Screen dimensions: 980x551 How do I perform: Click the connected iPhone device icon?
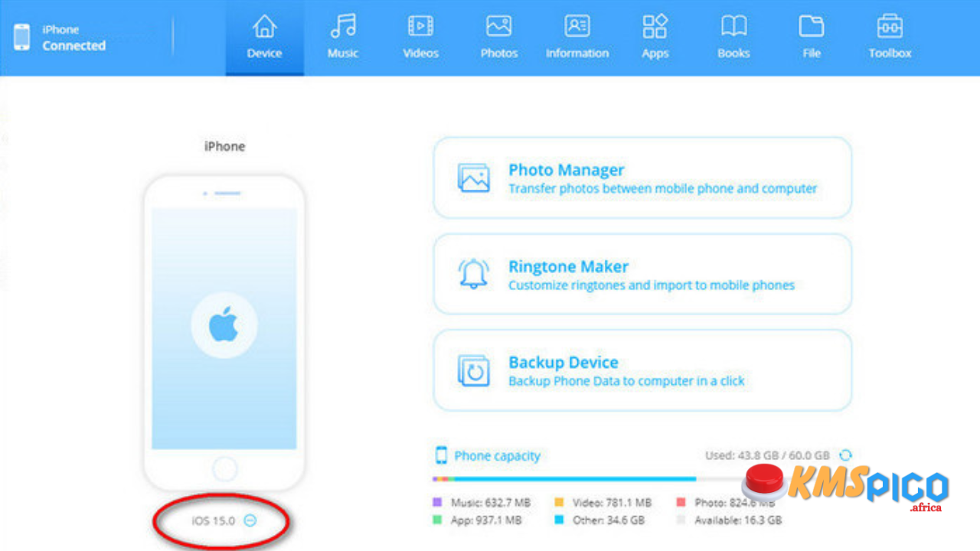(x=22, y=37)
